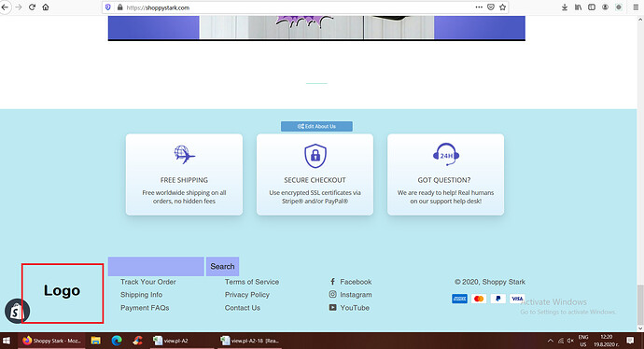Switch to Shoppy Stark Firefox taskbar window

[51, 341]
